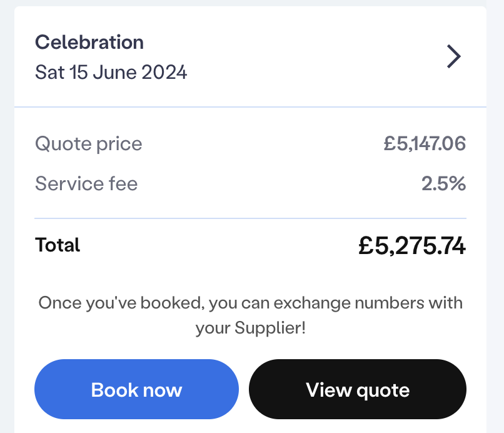
Task: Click empty space between Quote price and amount
Action: pyautogui.click(x=263, y=144)
